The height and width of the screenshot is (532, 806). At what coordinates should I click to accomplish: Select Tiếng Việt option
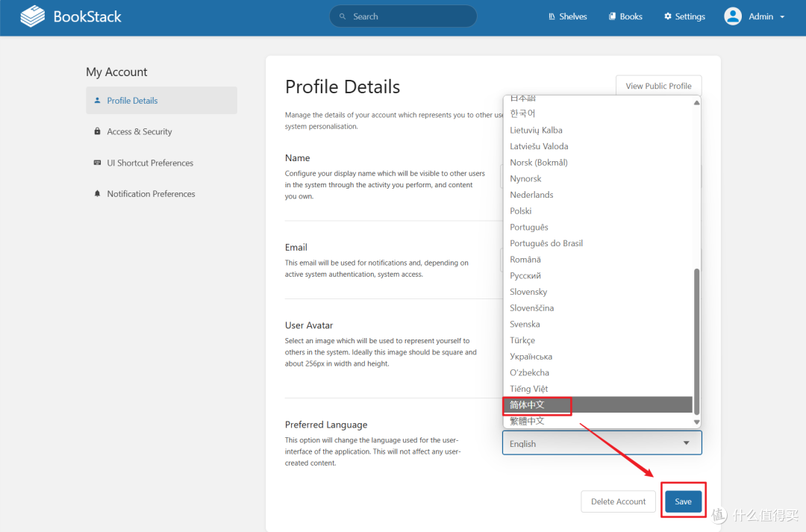coord(598,389)
